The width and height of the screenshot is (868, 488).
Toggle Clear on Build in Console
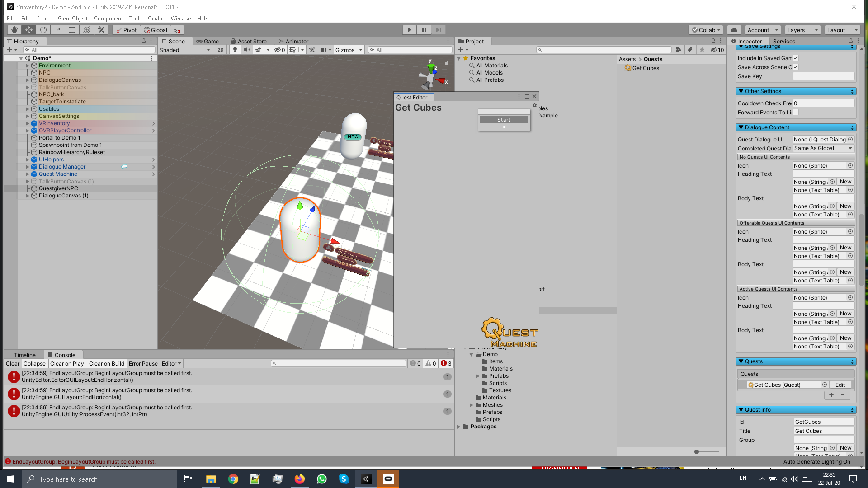107,363
